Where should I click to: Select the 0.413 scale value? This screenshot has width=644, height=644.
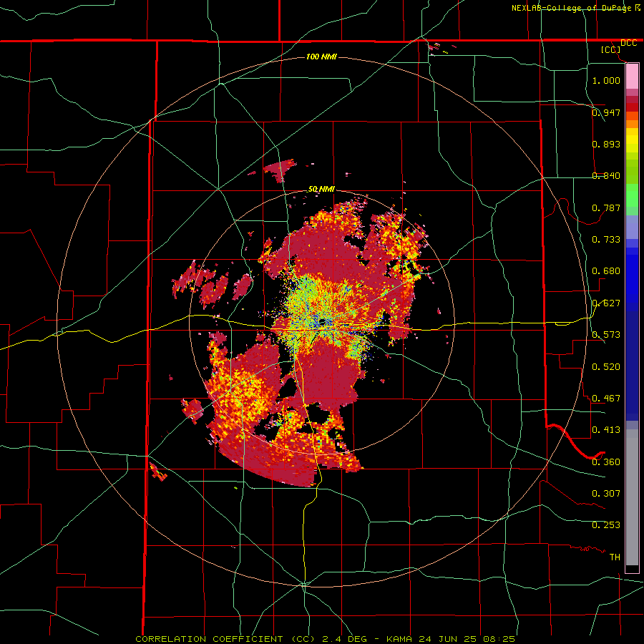[x=606, y=430]
